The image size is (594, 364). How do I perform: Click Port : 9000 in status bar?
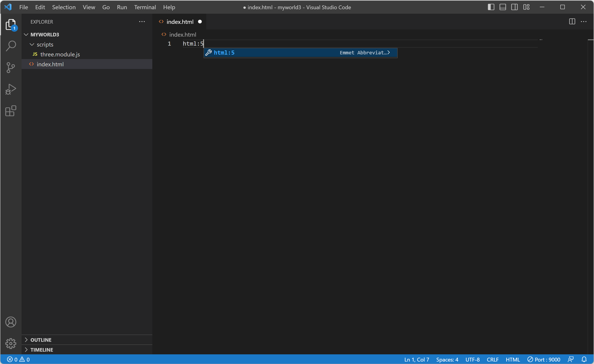pyautogui.click(x=544, y=360)
